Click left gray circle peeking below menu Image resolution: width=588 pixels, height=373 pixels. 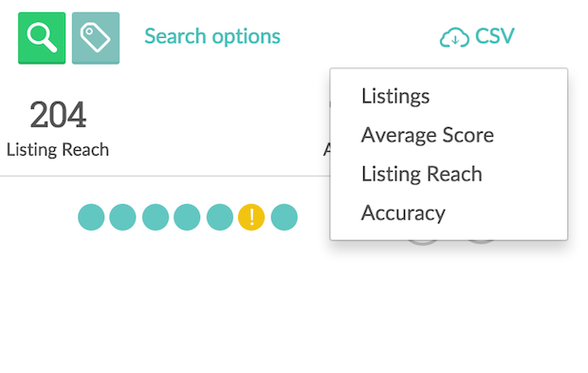[423, 242]
